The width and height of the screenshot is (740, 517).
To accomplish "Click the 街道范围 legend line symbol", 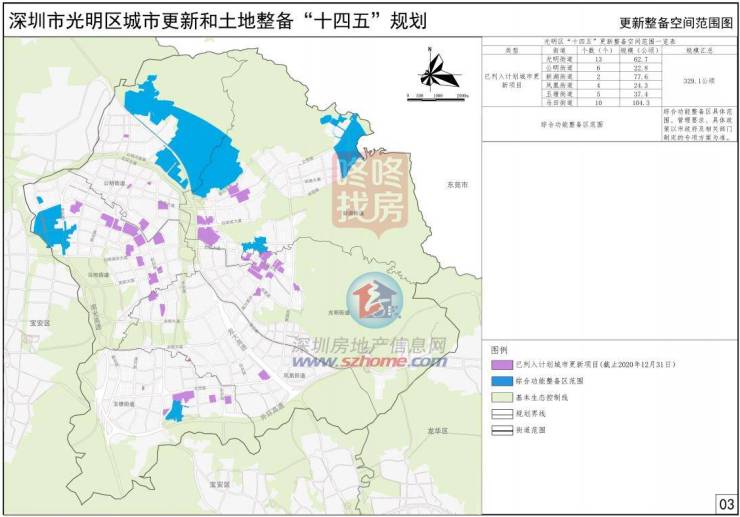I will [x=502, y=430].
